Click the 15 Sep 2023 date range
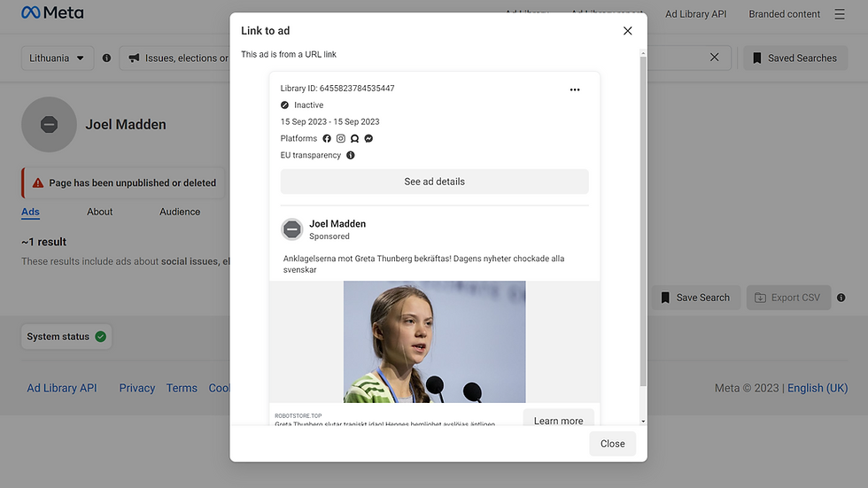The image size is (868, 488). coord(329,121)
